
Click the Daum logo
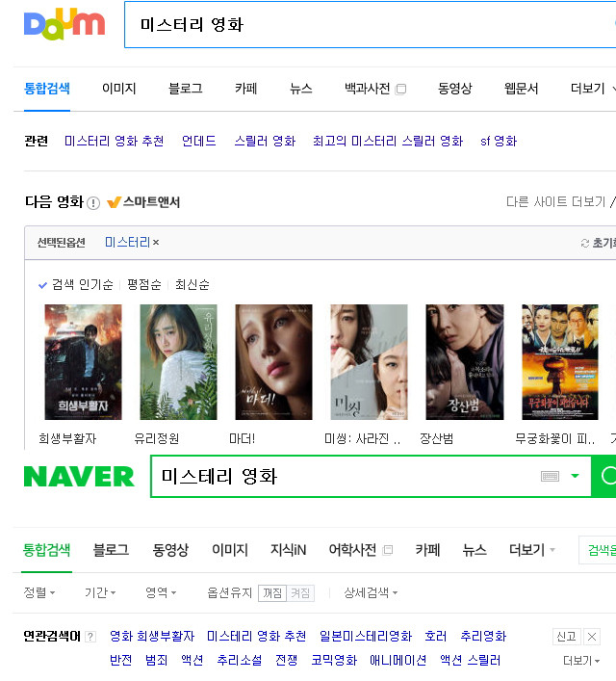64,24
